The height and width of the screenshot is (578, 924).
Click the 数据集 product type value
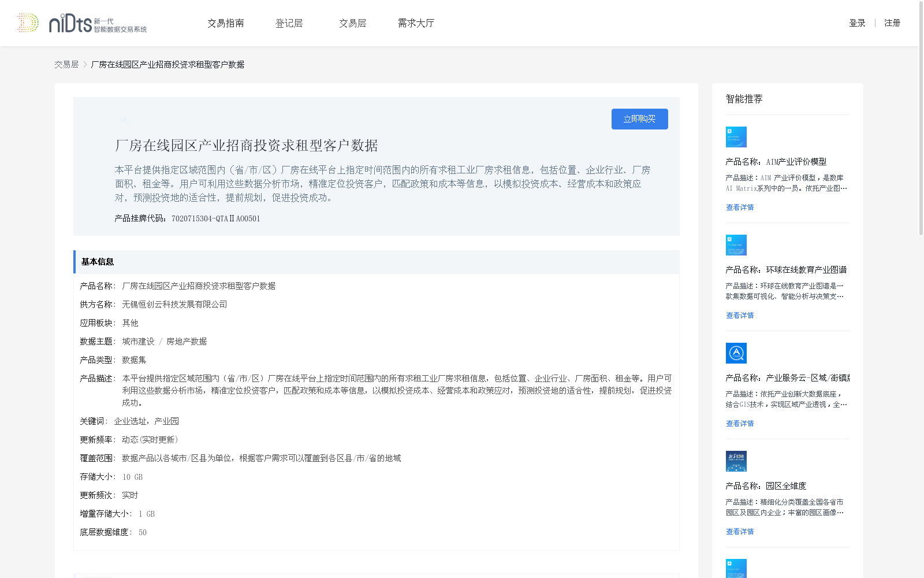(x=134, y=360)
